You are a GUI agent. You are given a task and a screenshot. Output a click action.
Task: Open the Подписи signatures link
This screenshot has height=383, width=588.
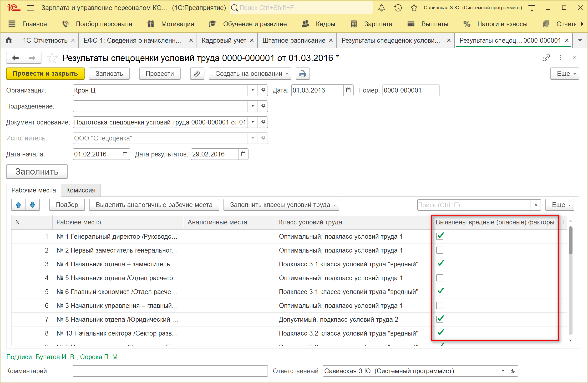click(63, 357)
